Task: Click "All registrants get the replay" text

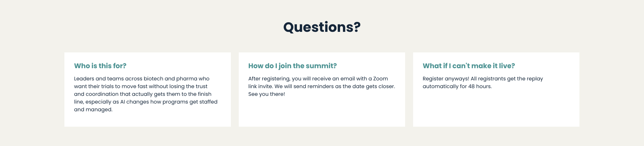Action: [507, 79]
